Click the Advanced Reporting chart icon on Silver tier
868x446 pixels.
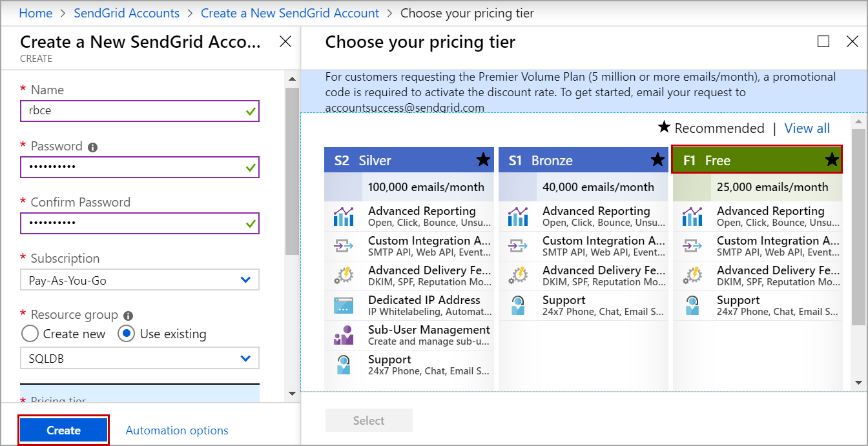[x=343, y=215]
